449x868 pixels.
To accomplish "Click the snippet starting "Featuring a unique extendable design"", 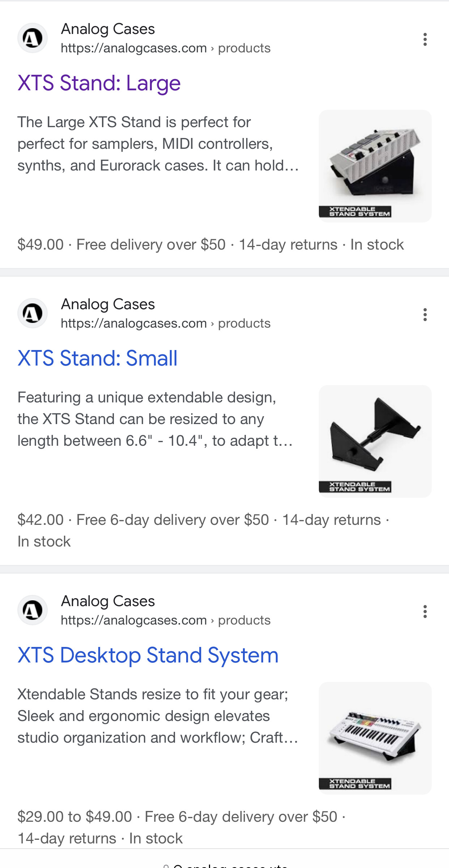I will pos(155,419).
